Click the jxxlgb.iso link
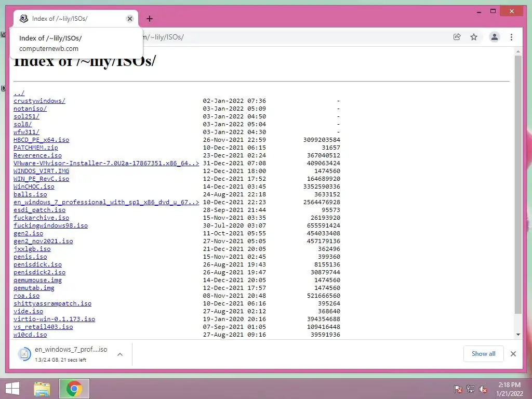 (x=32, y=249)
